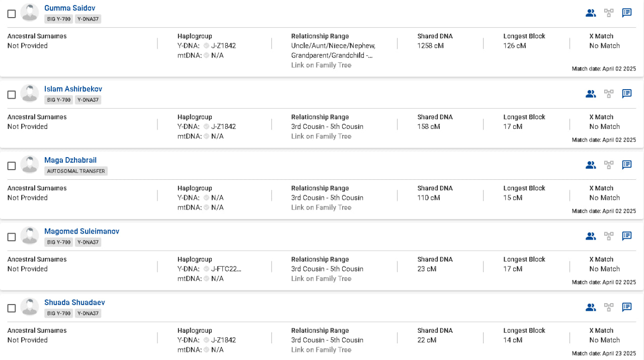Screen dimensions: 644x360
Task: Click Link on Family Tree for Islam Ashirbekov
Action: 321,136
